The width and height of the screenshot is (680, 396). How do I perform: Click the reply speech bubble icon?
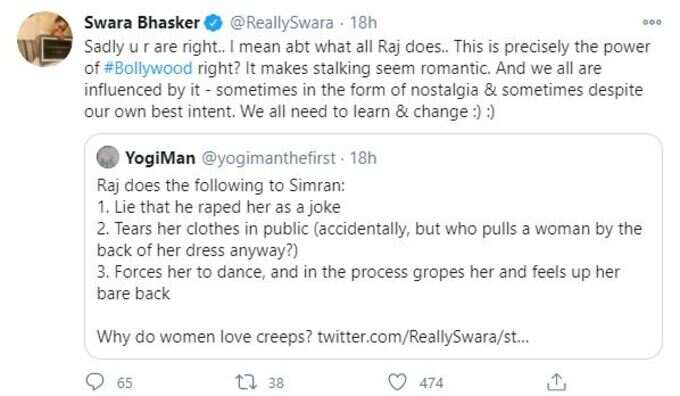(95, 382)
